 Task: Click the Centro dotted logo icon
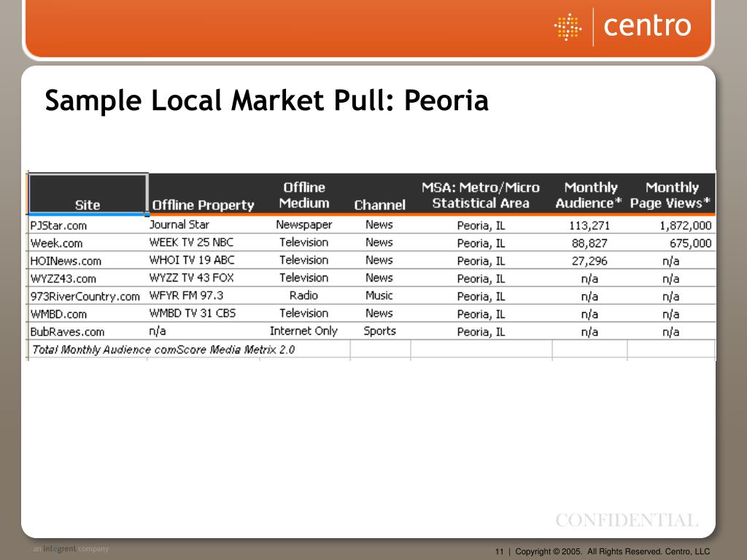coord(568,27)
